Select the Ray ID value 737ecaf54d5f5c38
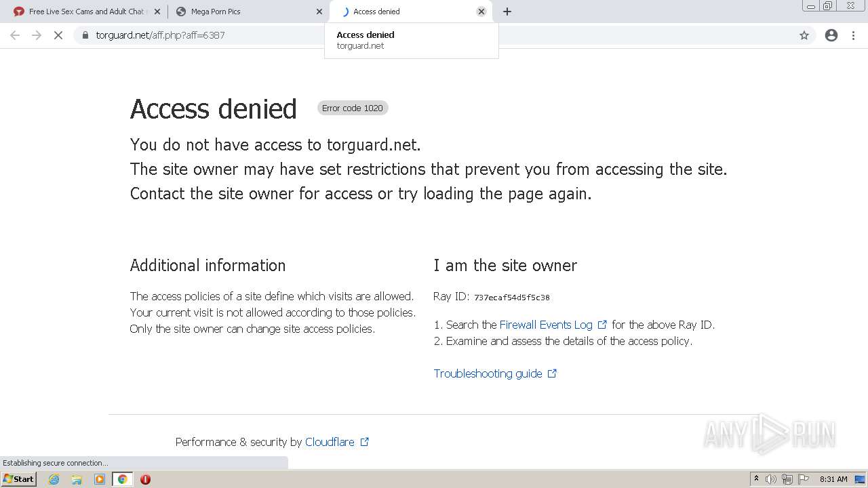The height and width of the screenshot is (488, 868). click(x=512, y=298)
